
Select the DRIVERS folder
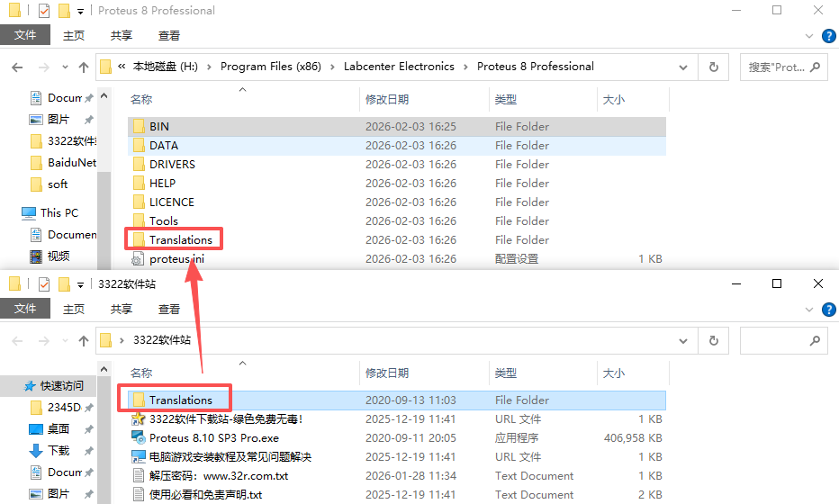click(172, 165)
